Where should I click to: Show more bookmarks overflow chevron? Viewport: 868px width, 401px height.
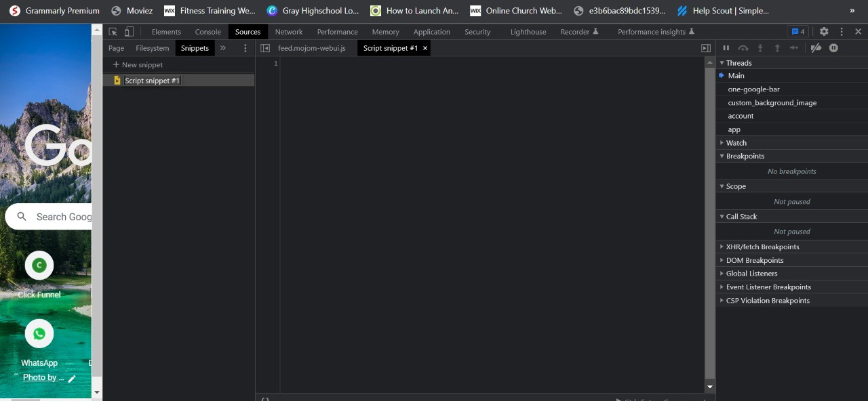point(852,11)
